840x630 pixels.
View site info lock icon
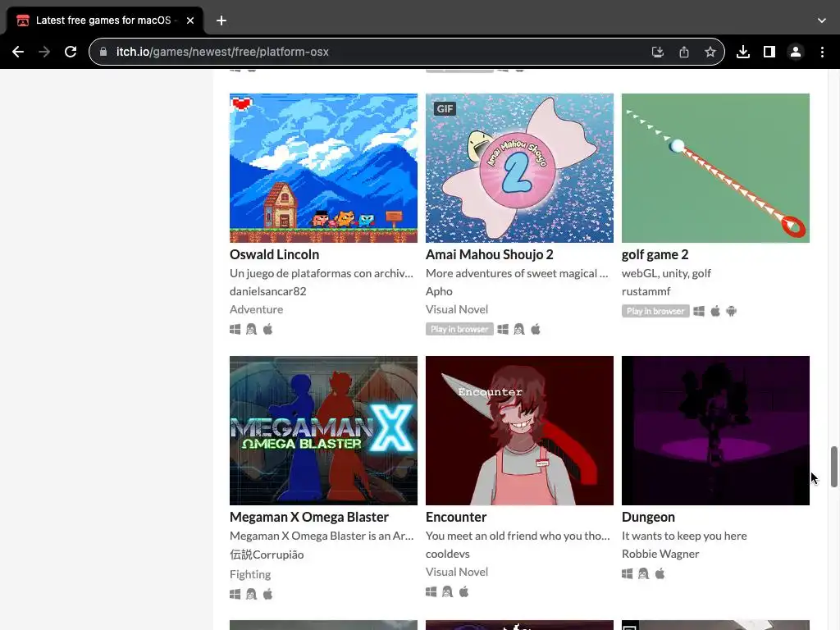[103, 52]
